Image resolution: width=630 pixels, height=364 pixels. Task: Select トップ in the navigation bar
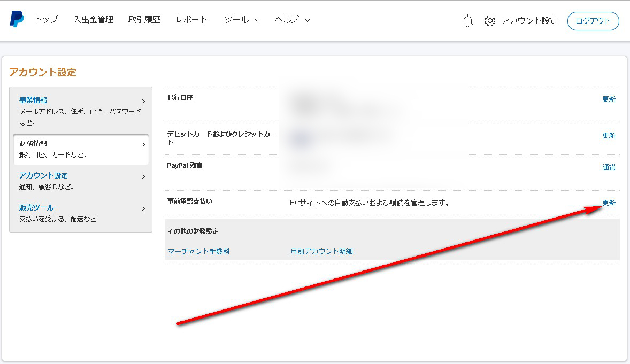[x=46, y=20]
